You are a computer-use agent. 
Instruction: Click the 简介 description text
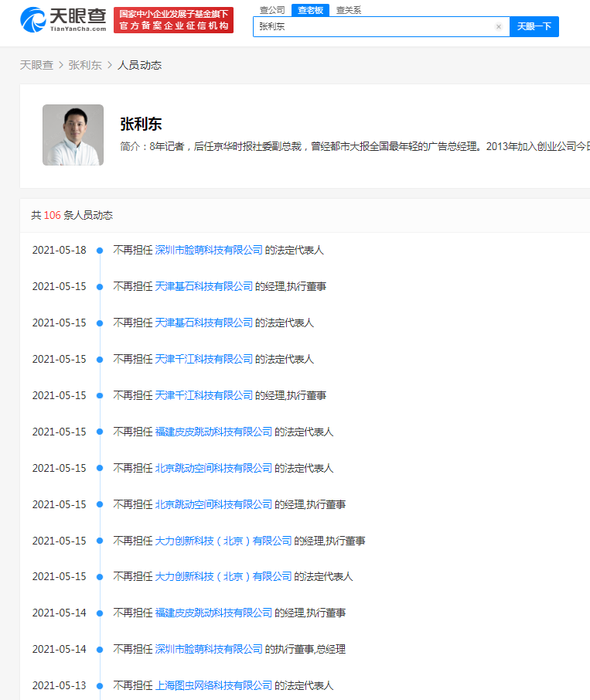[355, 146]
